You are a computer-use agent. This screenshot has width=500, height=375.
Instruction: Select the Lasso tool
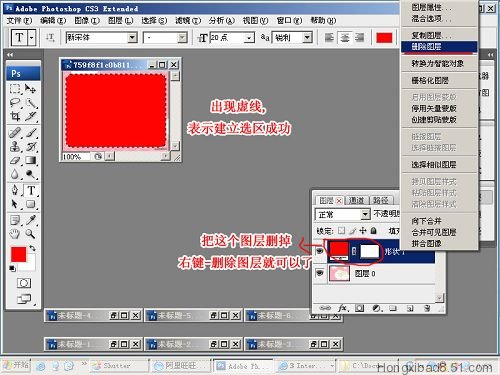click(15, 103)
